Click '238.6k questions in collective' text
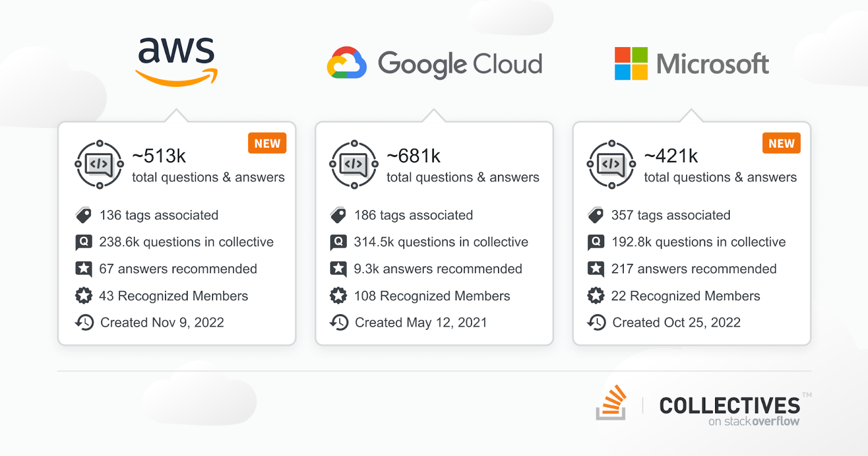868x456 pixels. click(x=187, y=242)
